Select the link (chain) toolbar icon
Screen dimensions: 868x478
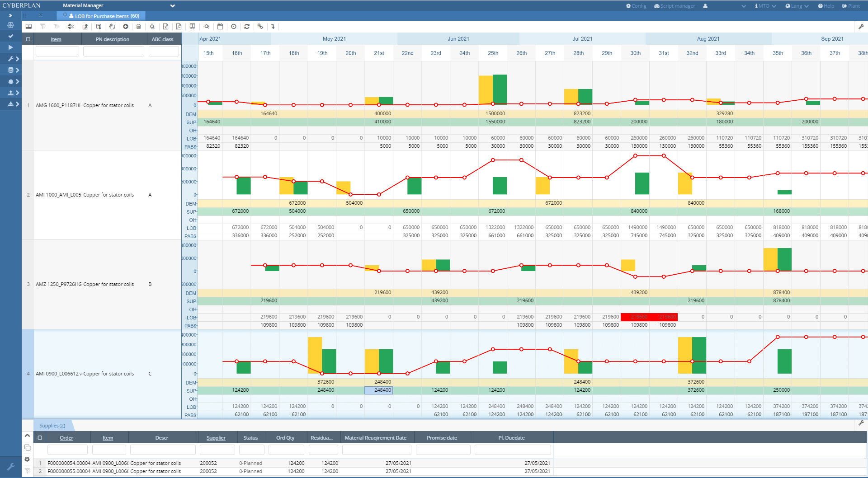click(260, 26)
